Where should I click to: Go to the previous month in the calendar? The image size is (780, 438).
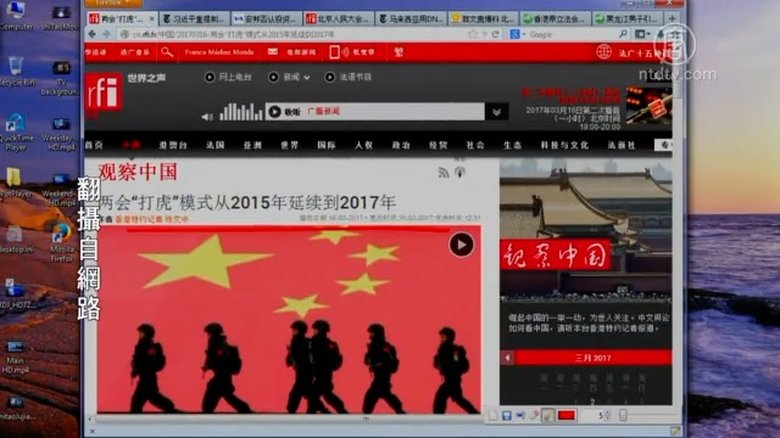(x=510, y=358)
